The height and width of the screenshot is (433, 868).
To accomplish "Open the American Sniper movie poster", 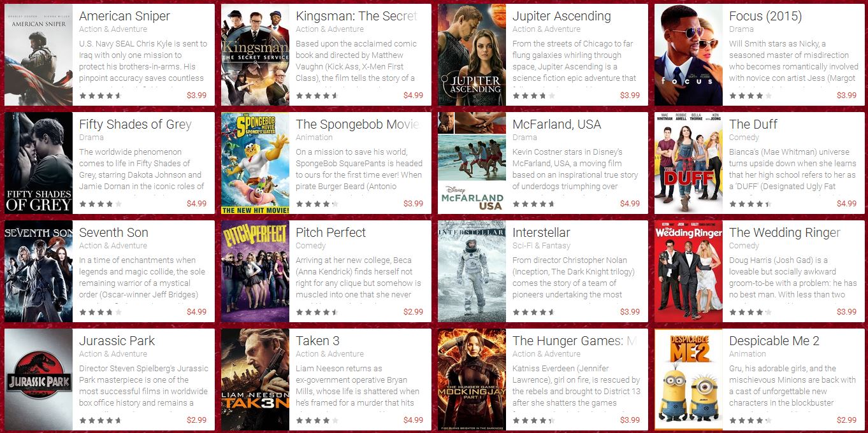I will (38, 55).
